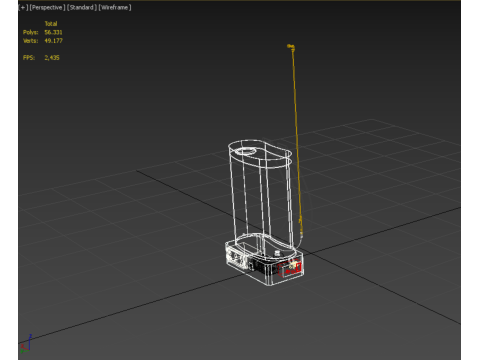
Task: Open the [Wireframe] shading viewport menu
Action: point(115,7)
